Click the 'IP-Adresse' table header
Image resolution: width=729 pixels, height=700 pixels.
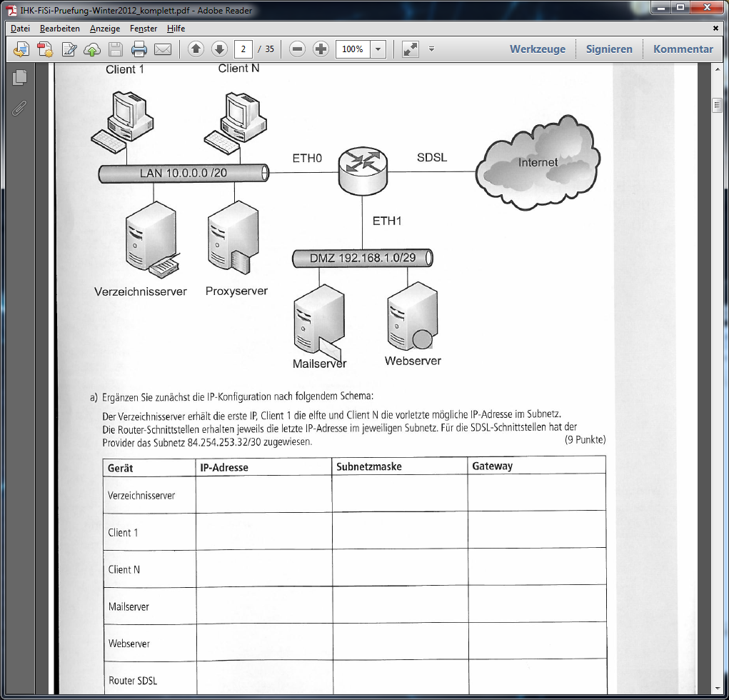tap(224, 467)
